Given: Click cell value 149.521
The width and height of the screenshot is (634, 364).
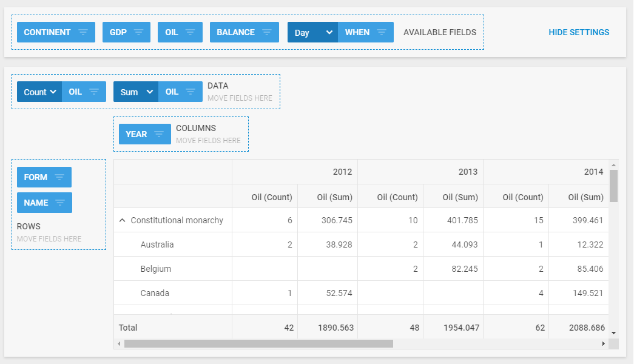Looking at the screenshot, I should coord(588,293).
